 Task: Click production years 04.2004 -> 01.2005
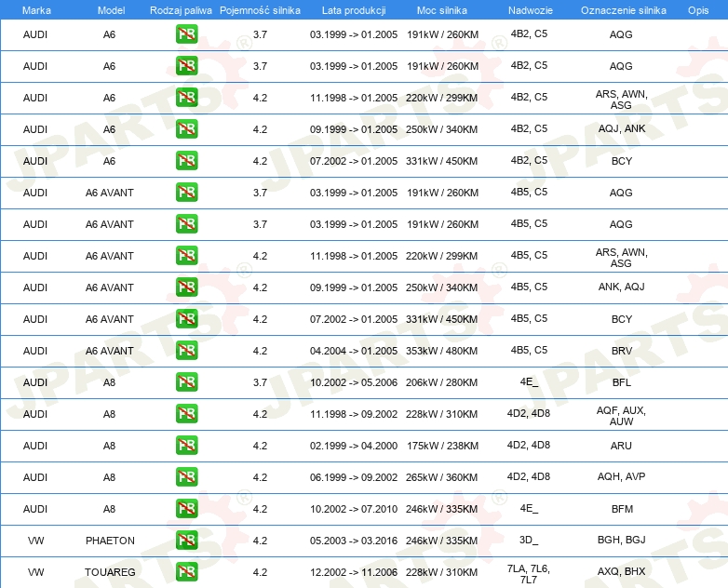pyautogui.click(x=354, y=351)
